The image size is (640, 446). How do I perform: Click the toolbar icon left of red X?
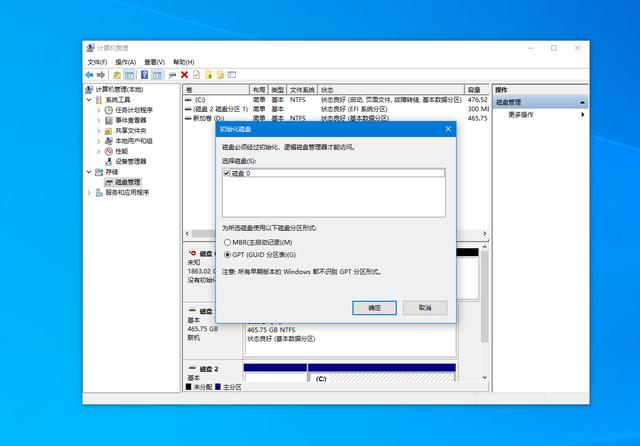tap(172, 75)
